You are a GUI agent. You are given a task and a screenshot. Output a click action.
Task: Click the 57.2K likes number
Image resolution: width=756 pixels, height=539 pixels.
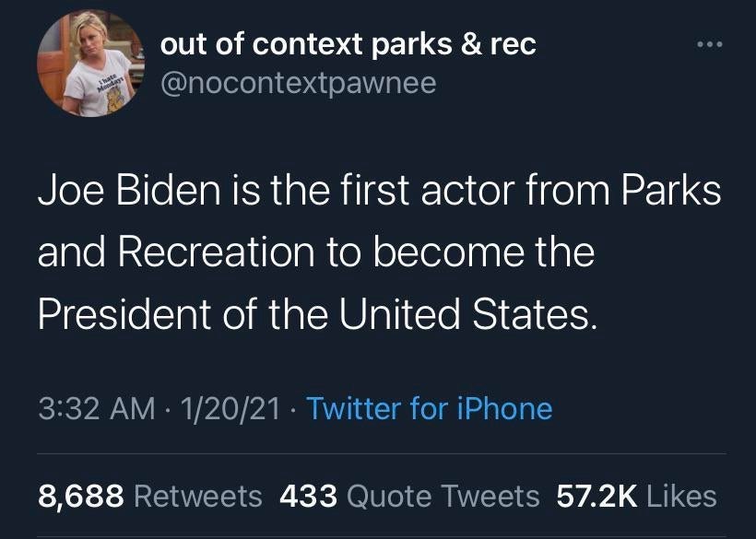pyautogui.click(x=597, y=497)
